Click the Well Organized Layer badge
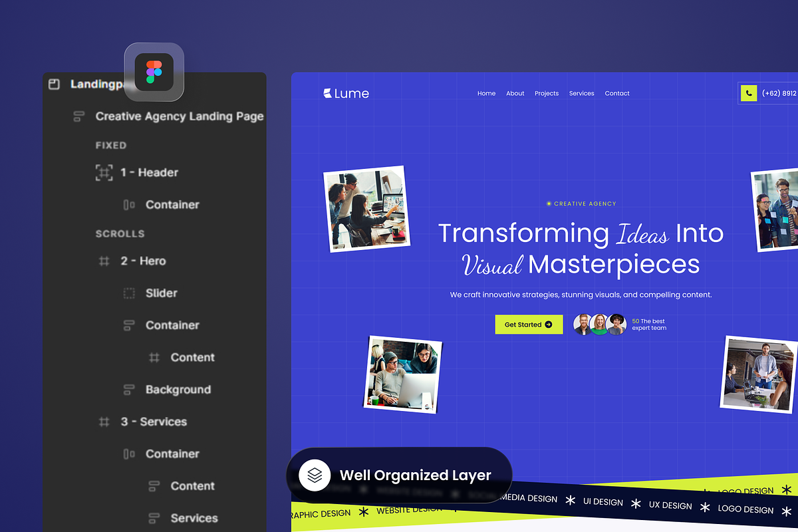This screenshot has height=532, width=798. tap(399, 475)
